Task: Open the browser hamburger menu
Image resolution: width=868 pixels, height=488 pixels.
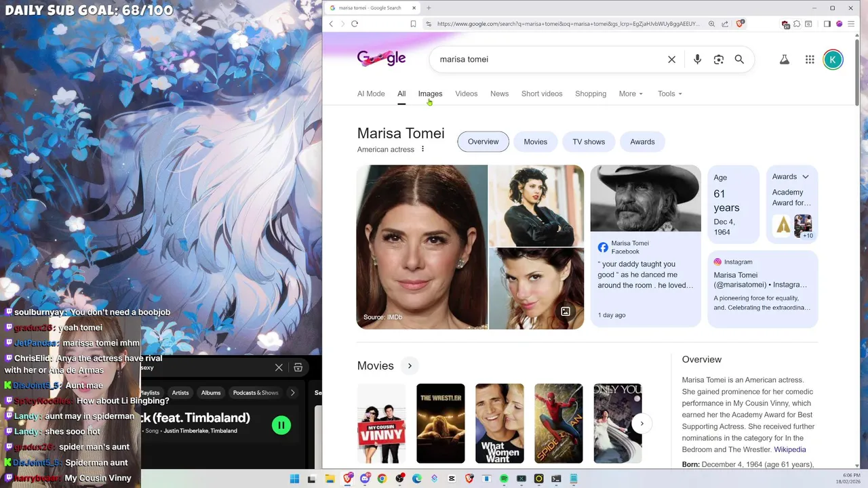Action: click(851, 24)
